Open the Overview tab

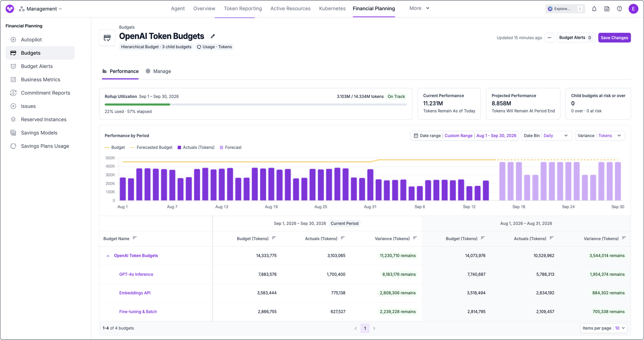click(x=204, y=8)
